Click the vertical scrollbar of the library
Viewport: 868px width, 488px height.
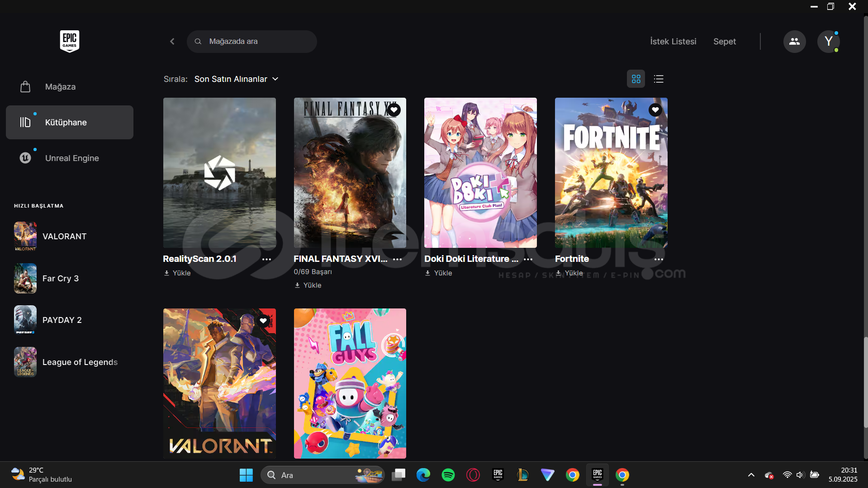865,382
